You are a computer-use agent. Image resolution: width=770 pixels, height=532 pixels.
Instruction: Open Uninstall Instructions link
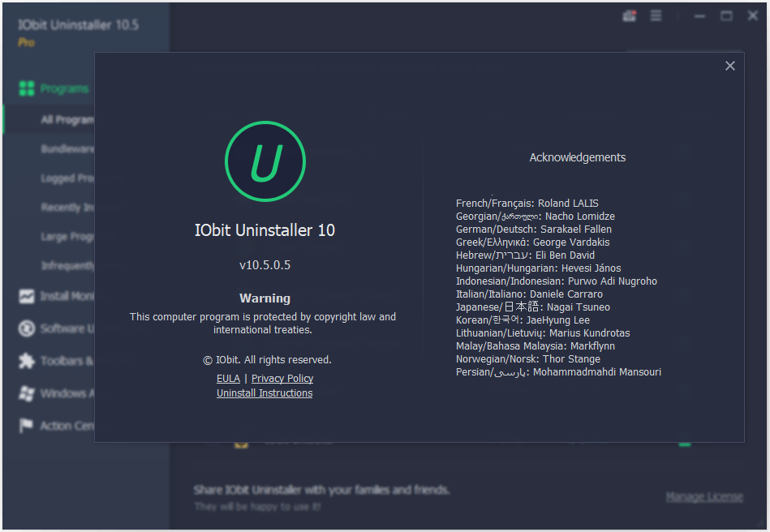coord(265,393)
